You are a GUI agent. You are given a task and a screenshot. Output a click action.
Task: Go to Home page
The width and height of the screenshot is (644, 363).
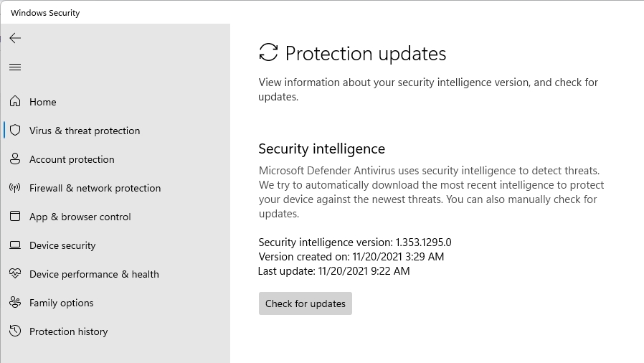coord(43,102)
